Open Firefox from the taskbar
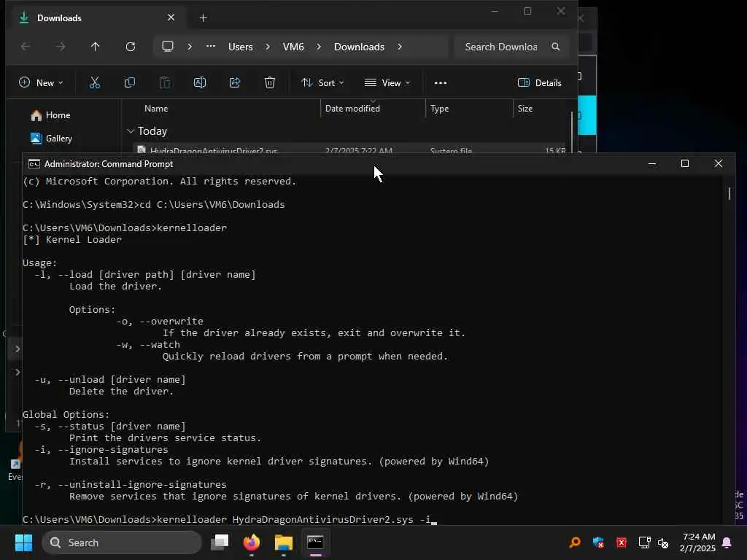The image size is (747, 560). click(x=252, y=542)
